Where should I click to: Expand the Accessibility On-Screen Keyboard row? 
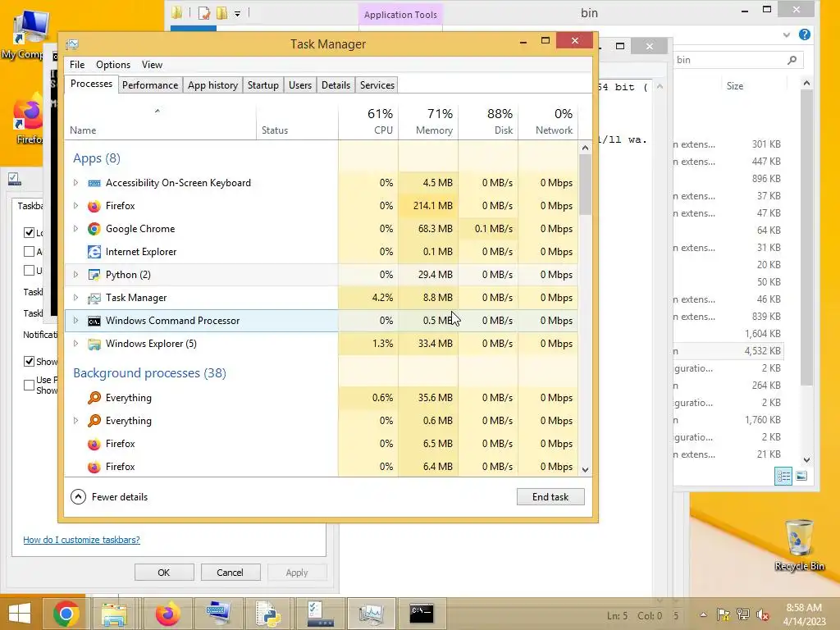pyautogui.click(x=75, y=183)
